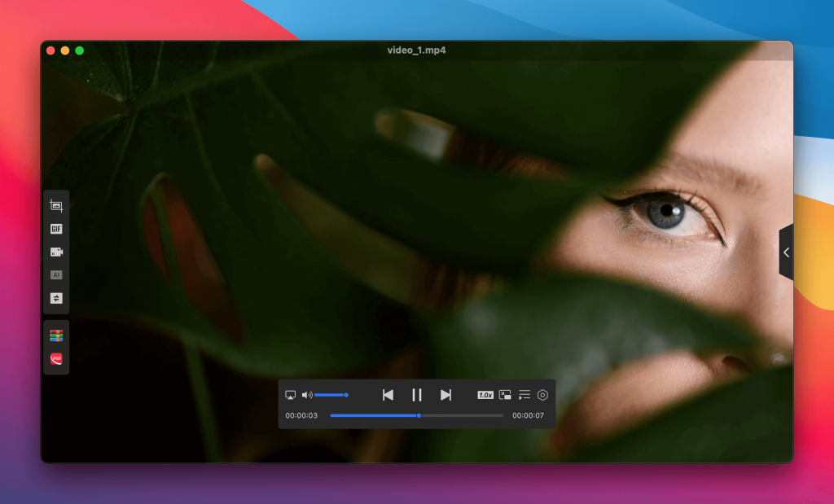Click the volume slider handle

click(346, 395)
